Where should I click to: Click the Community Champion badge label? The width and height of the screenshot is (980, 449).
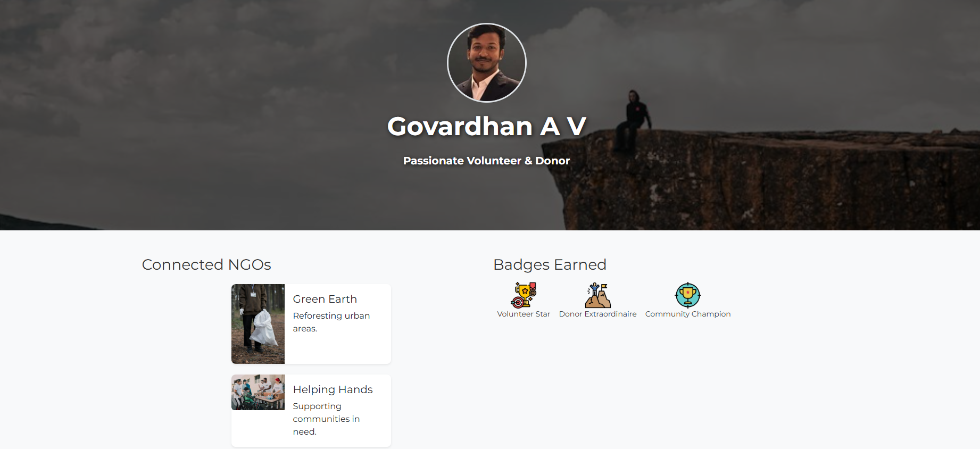688,314
